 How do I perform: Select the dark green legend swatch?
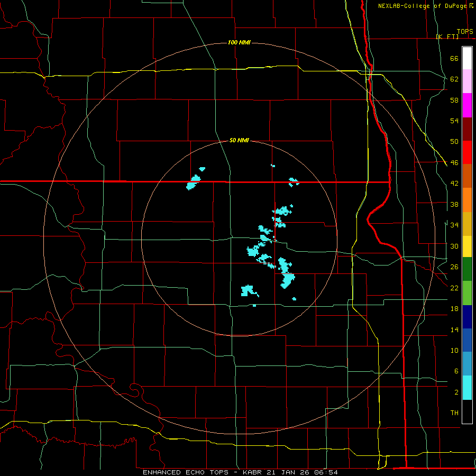467,269
